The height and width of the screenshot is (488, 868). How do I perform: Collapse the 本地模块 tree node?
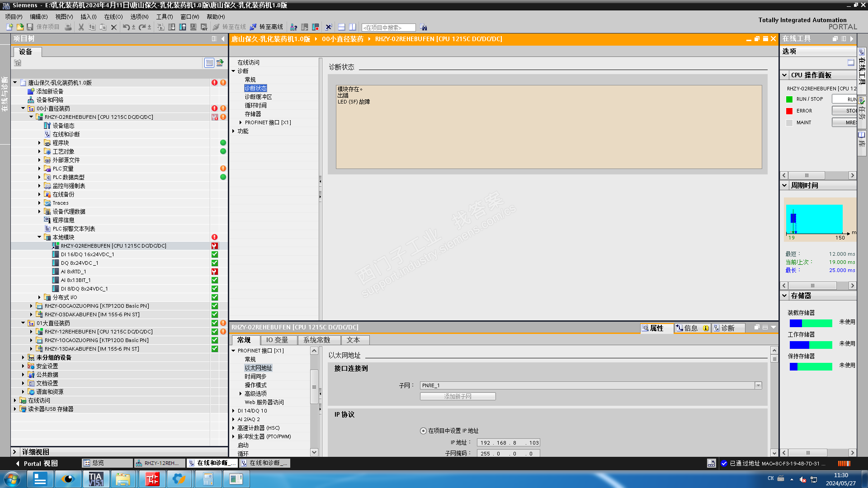[39, 237]
